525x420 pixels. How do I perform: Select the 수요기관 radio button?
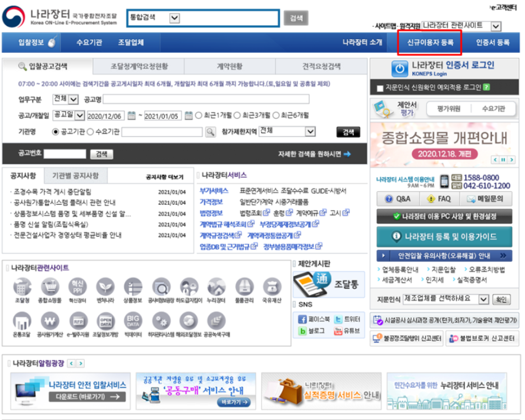90,132
